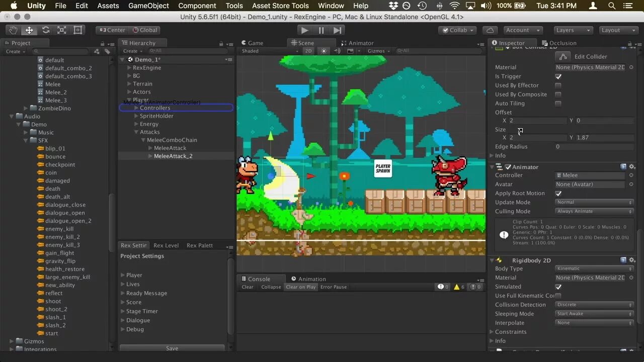Expand the Constraints foldout
Viewport: 644px width, 362px height.
(492, 332)
